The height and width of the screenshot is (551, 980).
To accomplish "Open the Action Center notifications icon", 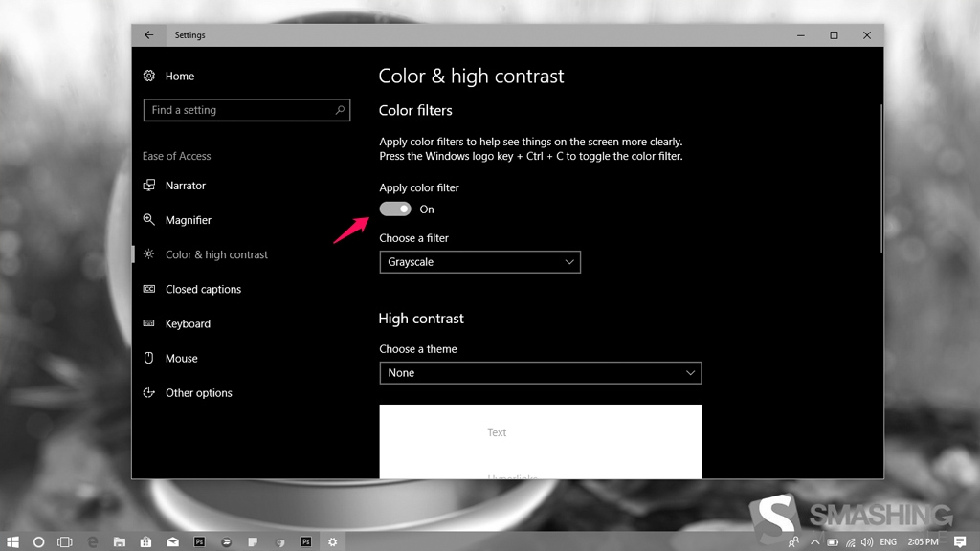I will [x=960, y=541].
